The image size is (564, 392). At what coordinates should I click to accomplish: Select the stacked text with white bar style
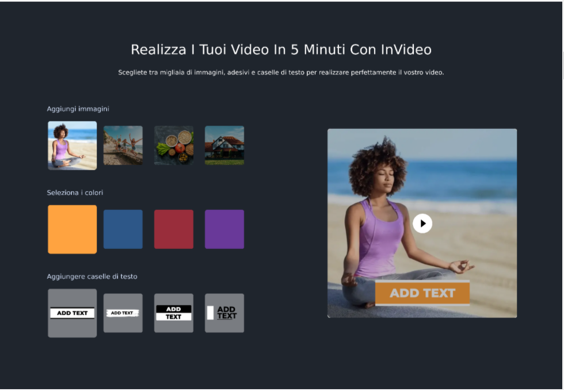(224, 313)
